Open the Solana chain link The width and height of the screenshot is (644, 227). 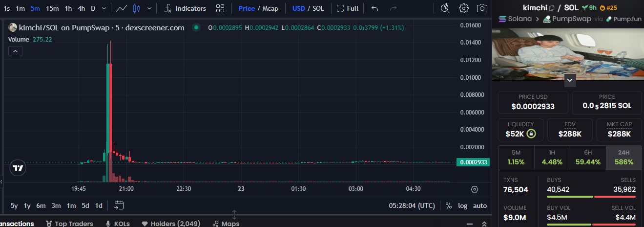516,19
